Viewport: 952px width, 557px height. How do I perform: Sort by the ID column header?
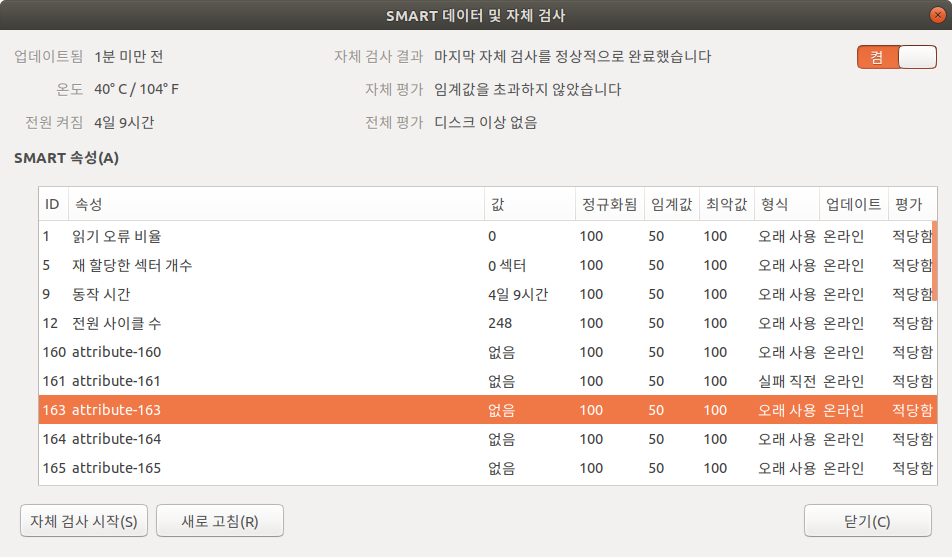coord(53,204)
